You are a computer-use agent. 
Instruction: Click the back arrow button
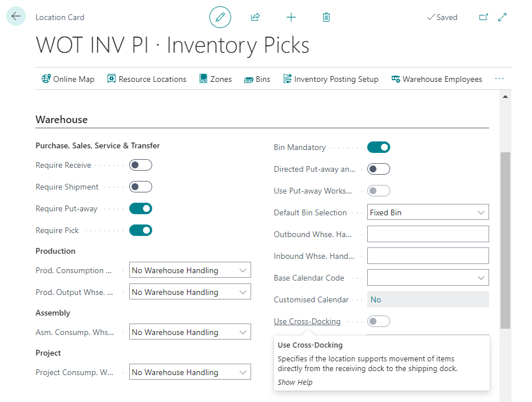point(16,16)
